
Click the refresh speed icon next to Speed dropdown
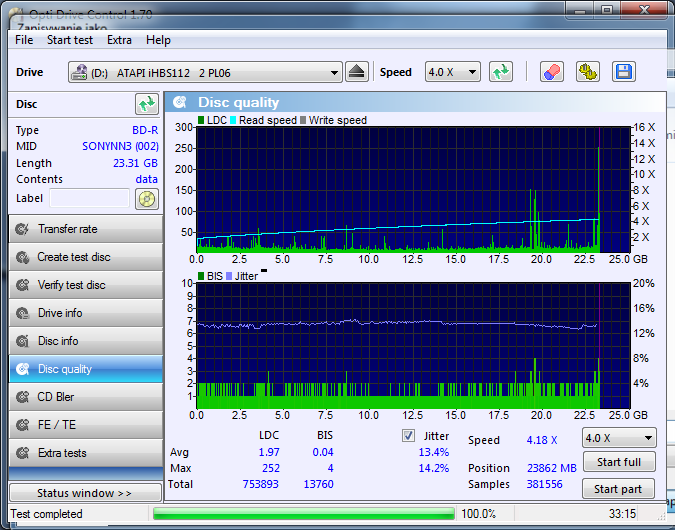pyautogui.click(x=501, y=72)
